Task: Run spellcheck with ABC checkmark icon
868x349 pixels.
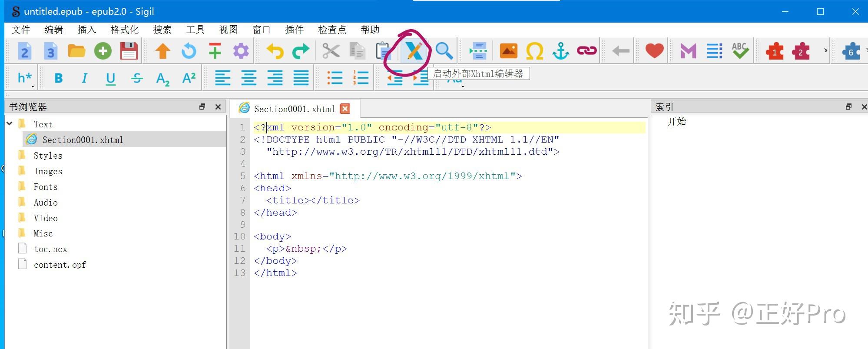Action: tap(740, 50)
